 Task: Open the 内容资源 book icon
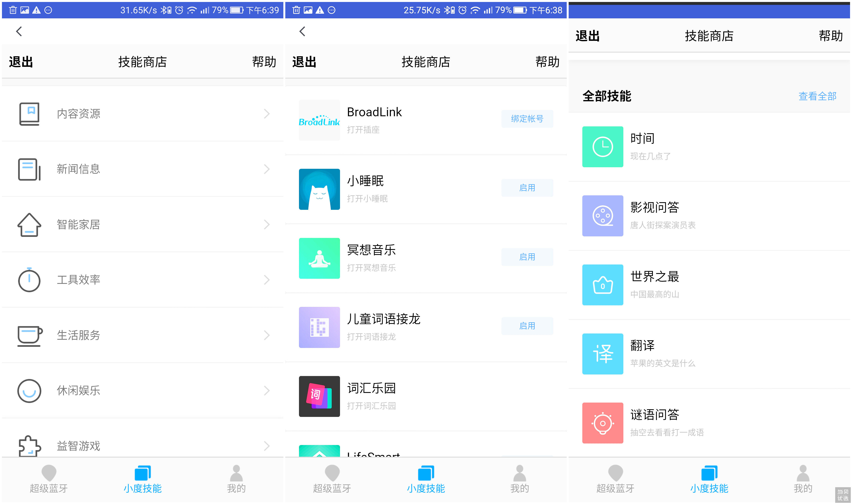[x=29, y=114]
